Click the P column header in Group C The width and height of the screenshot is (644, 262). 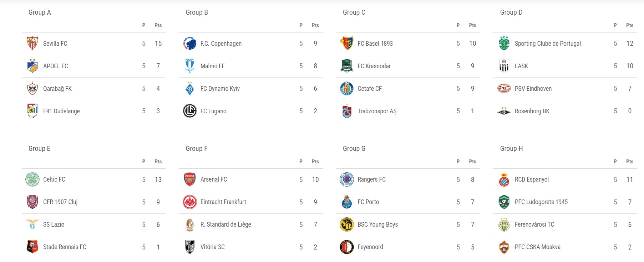click(458, 25)
